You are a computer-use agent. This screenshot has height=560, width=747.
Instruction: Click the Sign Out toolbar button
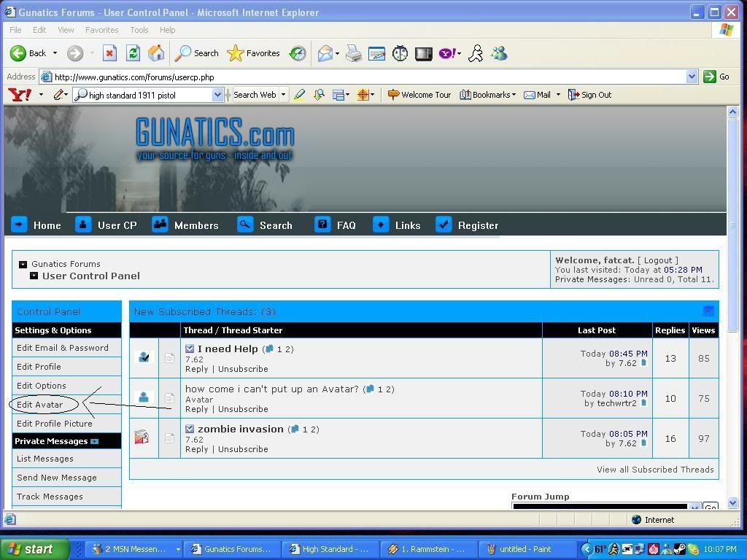[x=589, y=95]
